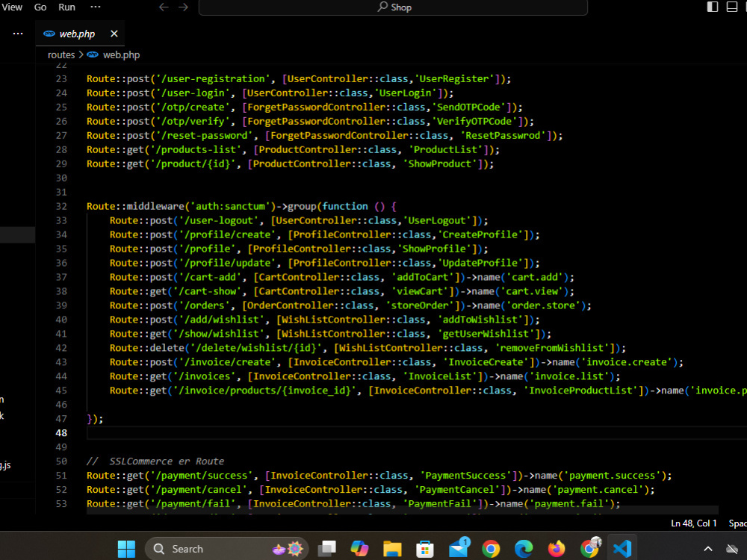Go forward with the right arrow
Viewport: 747px width, 560px height.
184,7
